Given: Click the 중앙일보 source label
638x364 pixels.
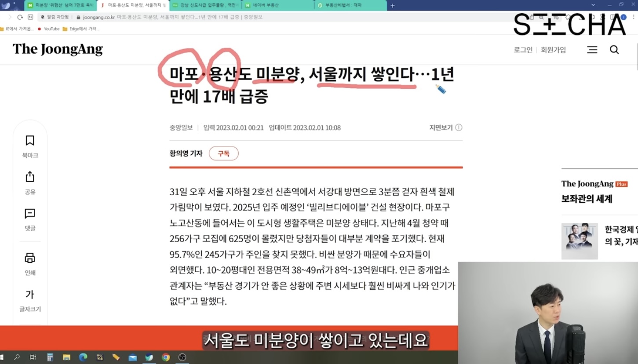Looking at the screenshot, I should tap(181, 127).
